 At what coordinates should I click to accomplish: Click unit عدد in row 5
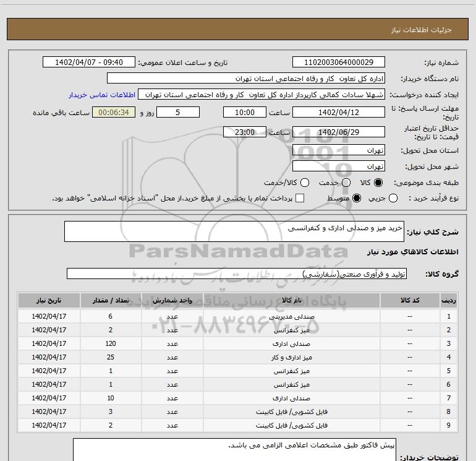(x=172, y=371)
